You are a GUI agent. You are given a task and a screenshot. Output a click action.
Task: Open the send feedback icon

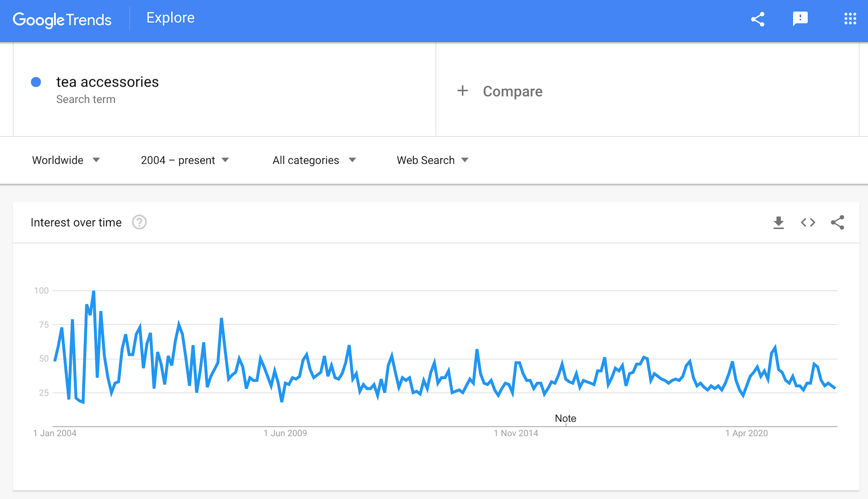[800, 19]
